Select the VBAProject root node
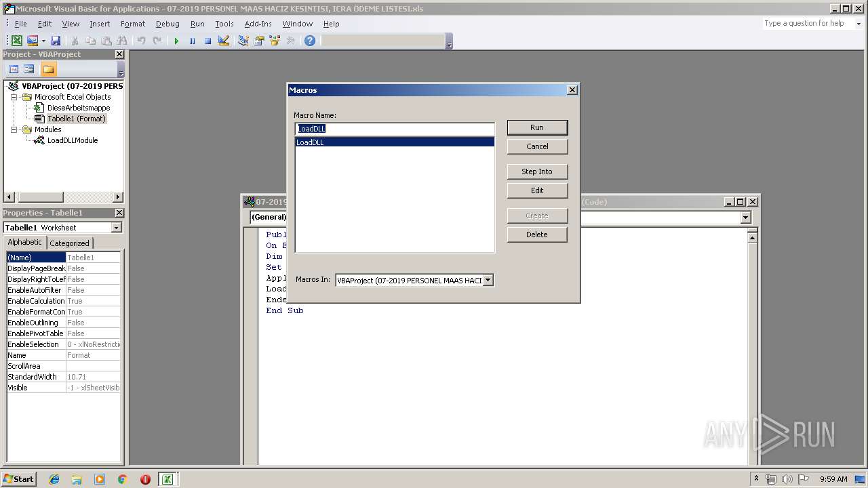The width and height of the screenshot is (868, 488). pyautogui.click(x=72, y=86)
